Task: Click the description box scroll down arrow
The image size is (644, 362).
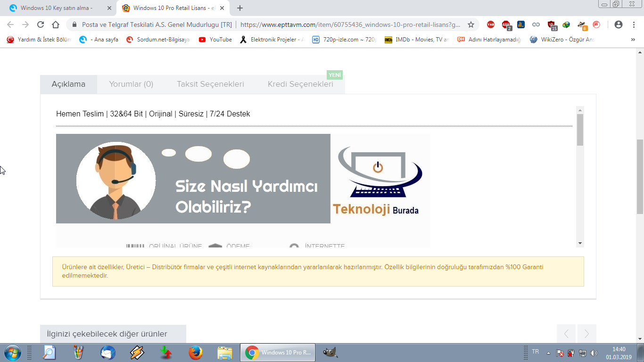Action: [580, 243]
